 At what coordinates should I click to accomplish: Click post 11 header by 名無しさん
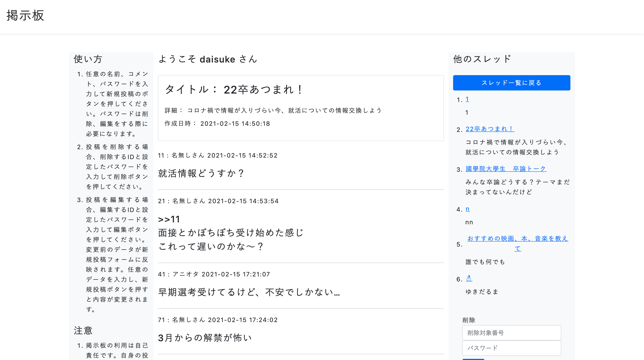point(218,155)
